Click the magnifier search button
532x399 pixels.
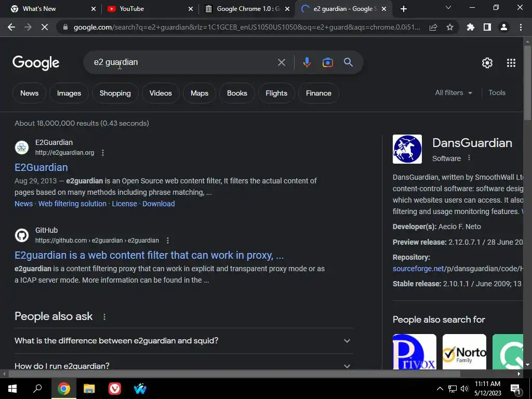(348, 62)
